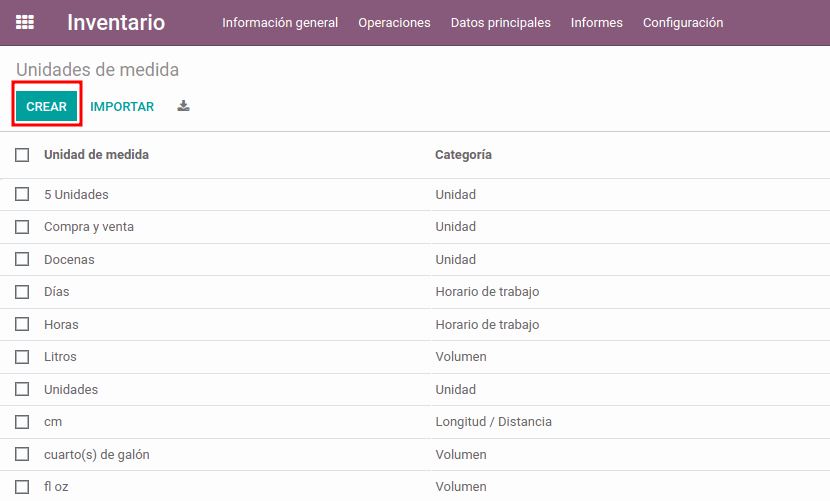Screen dimensions: 830x501
Task: Click Unidad category in Docenas row
Action: click(456, 260)
